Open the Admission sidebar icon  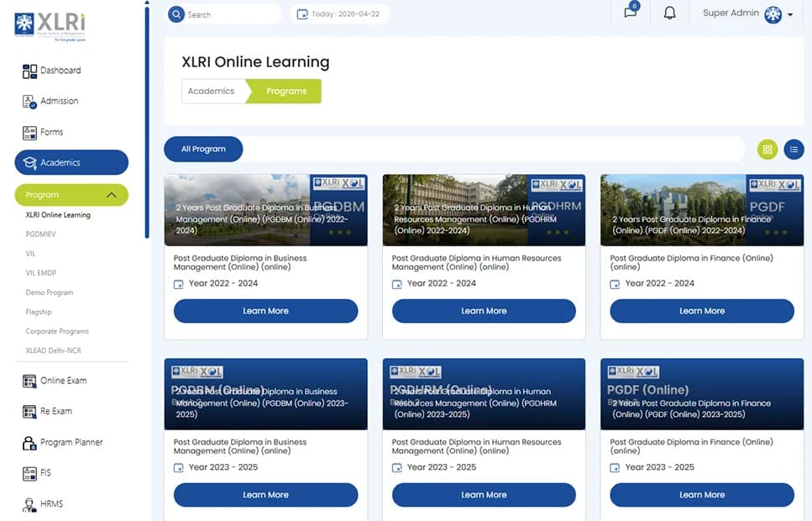29,102
